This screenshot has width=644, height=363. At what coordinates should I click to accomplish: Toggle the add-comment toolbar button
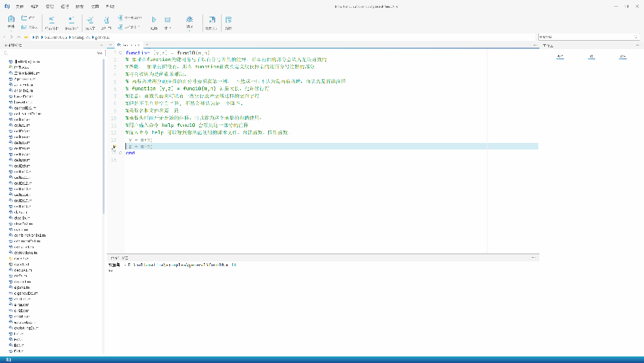[51, 20]
